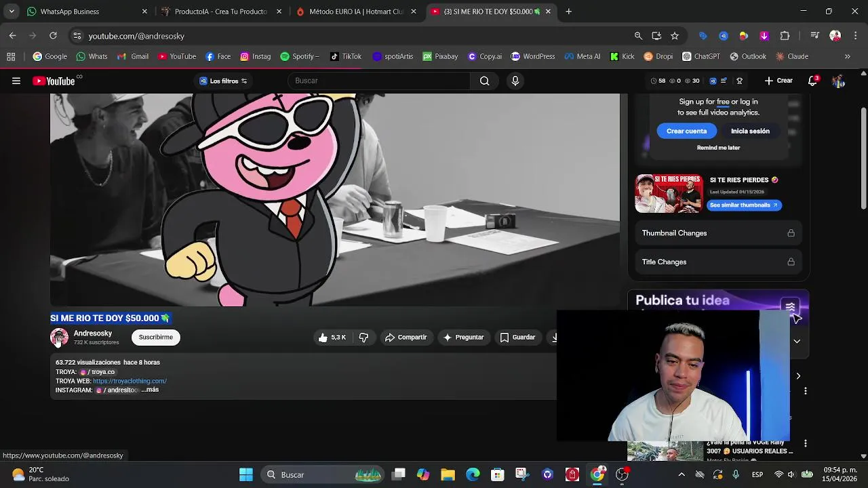Viewport: 868px width, 488px height.
Task: Click the Guardar button
Action: [518, 338]
